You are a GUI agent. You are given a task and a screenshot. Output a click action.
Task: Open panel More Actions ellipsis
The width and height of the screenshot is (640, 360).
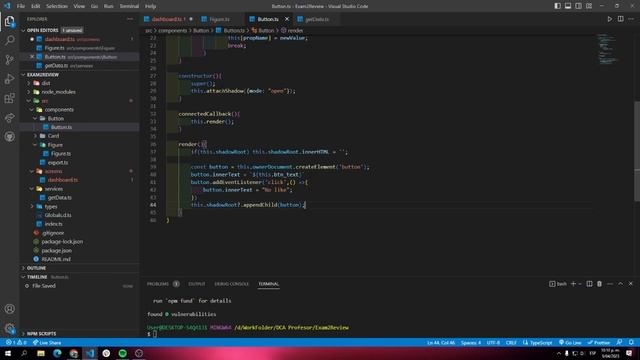610,284
